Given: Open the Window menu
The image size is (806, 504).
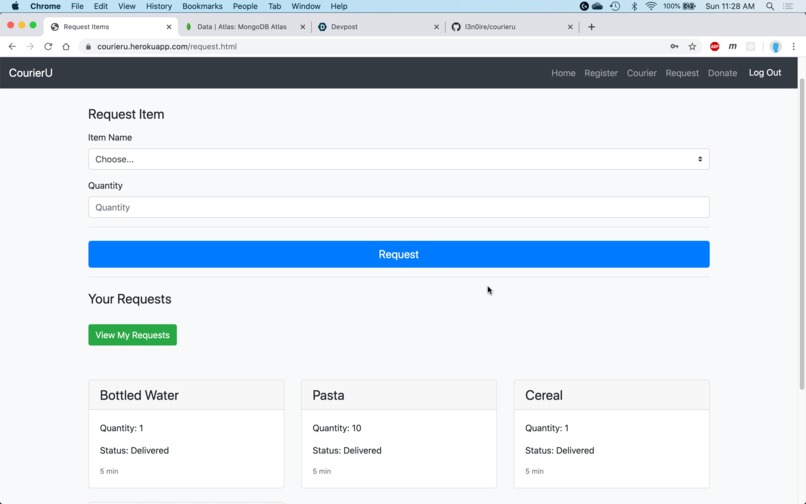Looking at the screenshot, I should [x=305, y=6].
